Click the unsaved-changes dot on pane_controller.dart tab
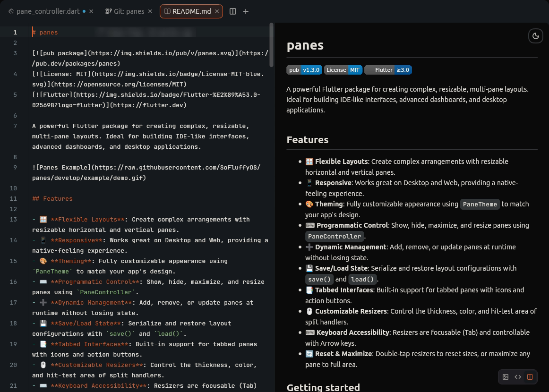 (x=84, y=11)
